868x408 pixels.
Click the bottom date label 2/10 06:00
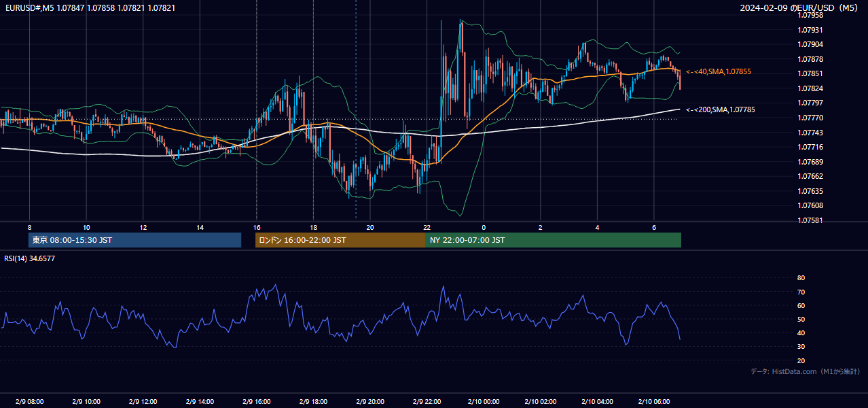point(653,401)
